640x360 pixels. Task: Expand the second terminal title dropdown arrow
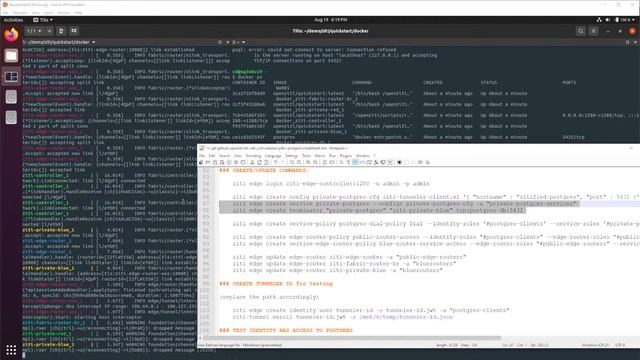[244, 42]
